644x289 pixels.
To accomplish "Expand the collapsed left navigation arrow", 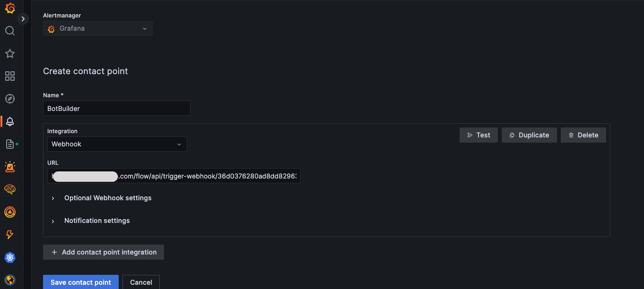I will point(23,18).
